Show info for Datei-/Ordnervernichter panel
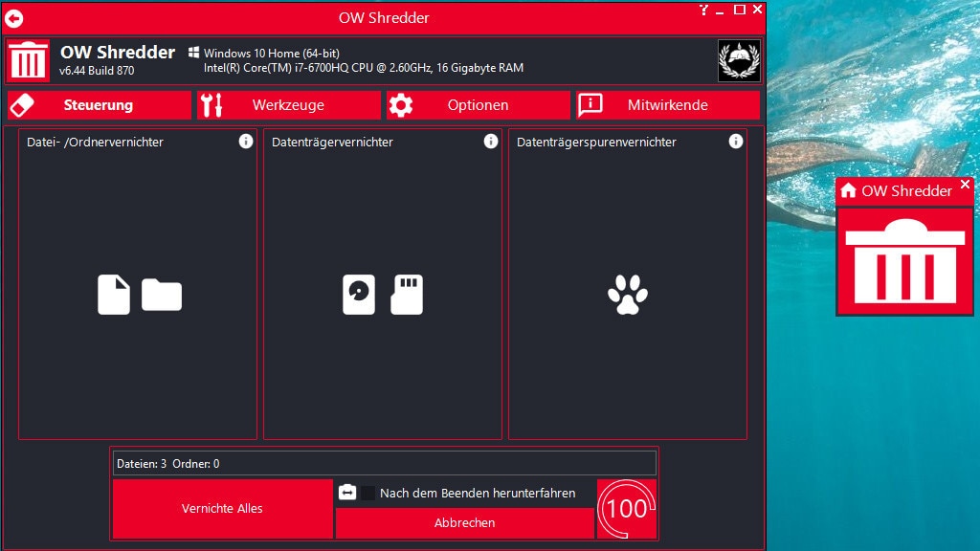 pyautogui.click(x=246, y=142)
